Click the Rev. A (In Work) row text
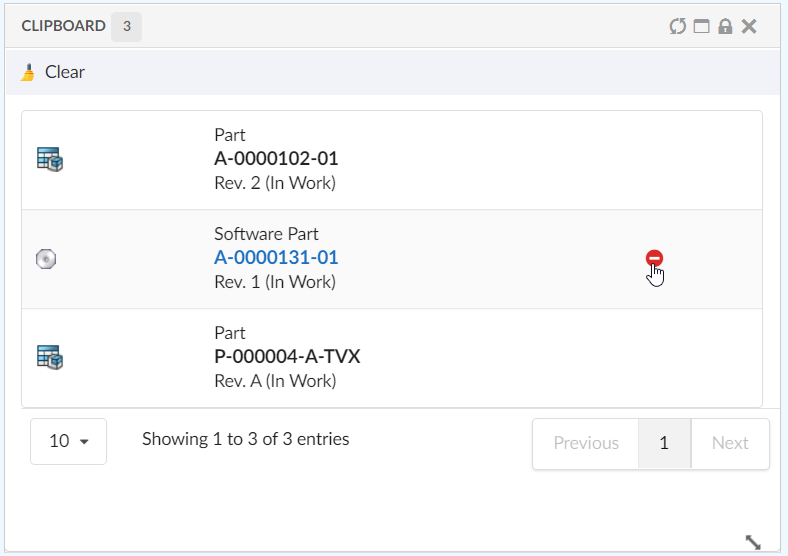Viewport: 788px width, 556px height. [275, 381]
